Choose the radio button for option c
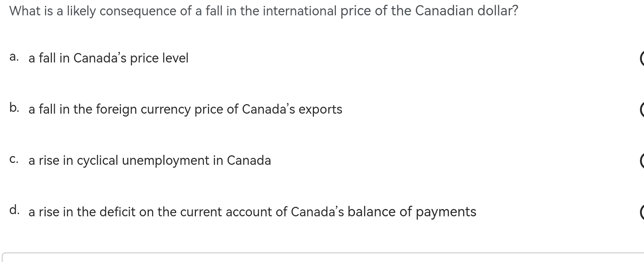 coord(641,160)
